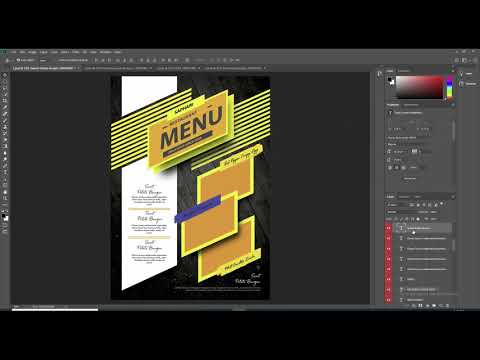Select the Eraser tool
This screenshot has height=360, width=480.
5,140
